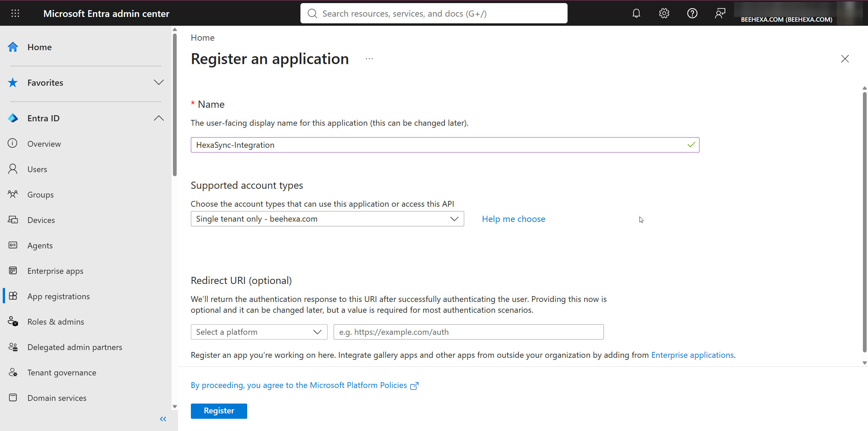Click the search resources box
Image resolution: width=868 pixels, height=431 pixels.
434,13
